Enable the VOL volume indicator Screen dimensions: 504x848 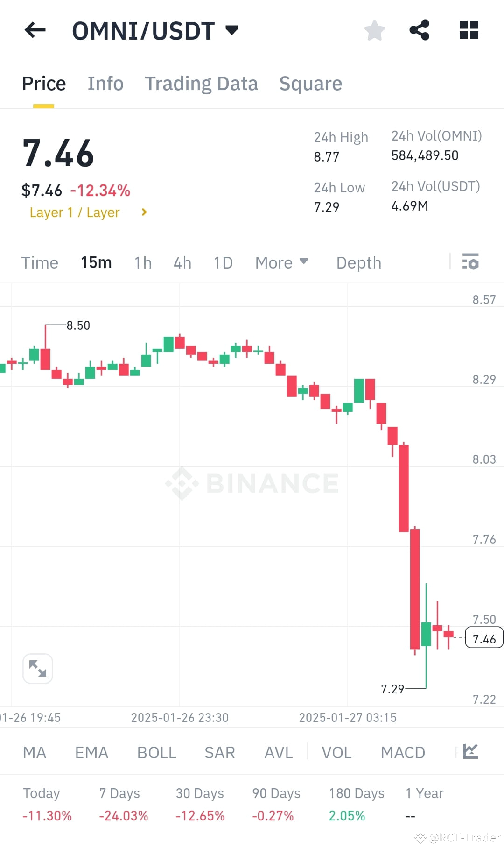337,752
